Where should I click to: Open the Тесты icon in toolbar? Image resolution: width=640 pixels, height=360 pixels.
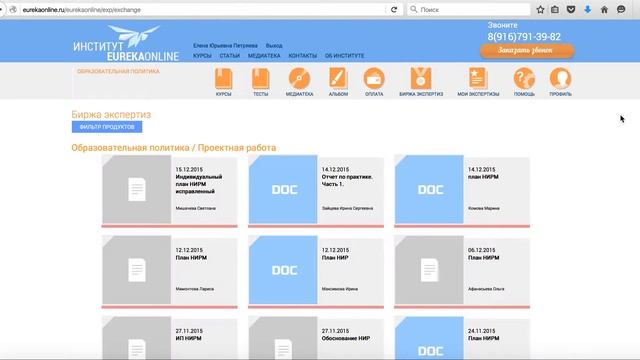(260, 79)
